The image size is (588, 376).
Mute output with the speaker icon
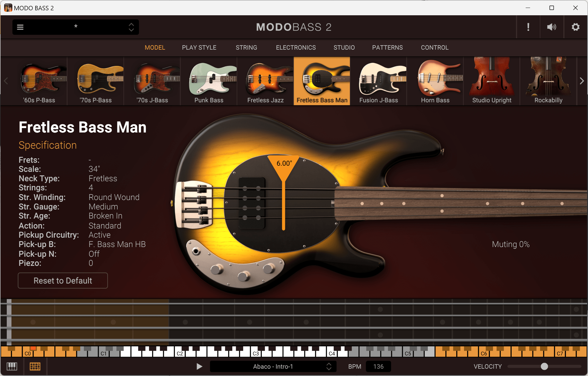pos(551,27)
